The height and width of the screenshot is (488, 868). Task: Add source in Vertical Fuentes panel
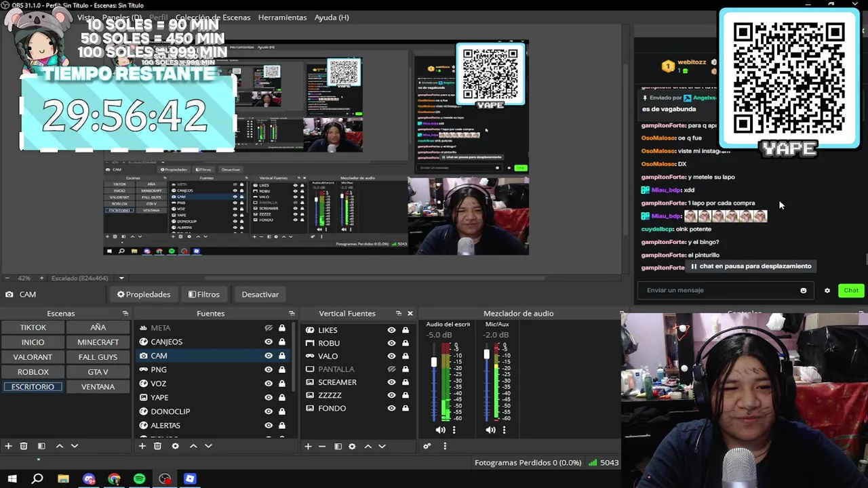pyautogui.click(x=308, y=446)
